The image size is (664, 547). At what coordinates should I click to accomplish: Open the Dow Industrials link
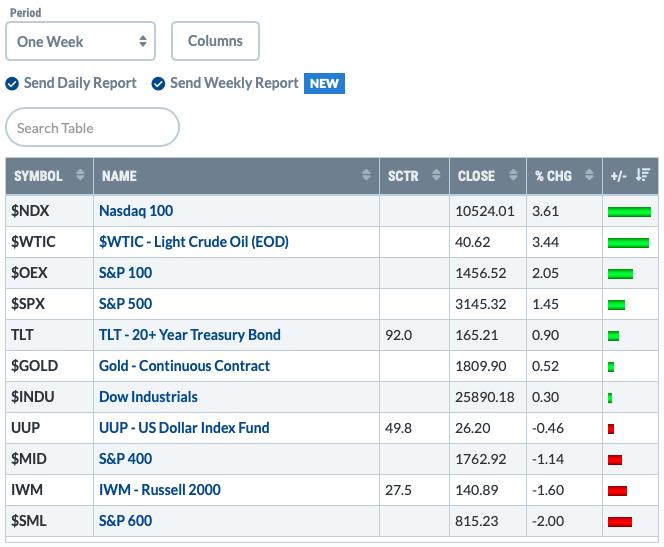click(x=148, y=397)
